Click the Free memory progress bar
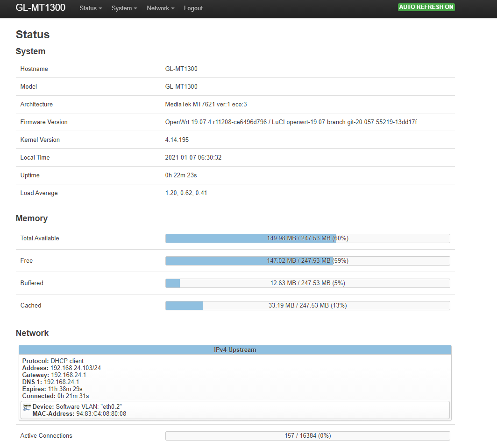Image resolution: width=497 pixels, height=448 pixels. (x=307, y=261)
